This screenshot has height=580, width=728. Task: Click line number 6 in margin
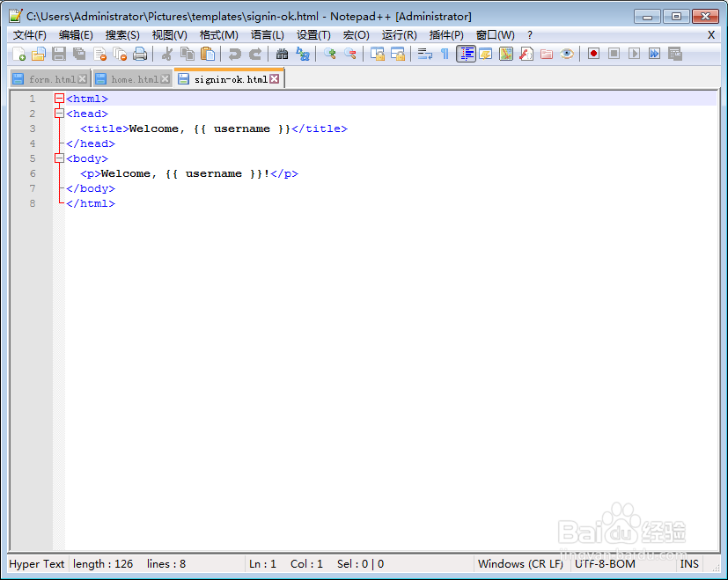(33, 173)
